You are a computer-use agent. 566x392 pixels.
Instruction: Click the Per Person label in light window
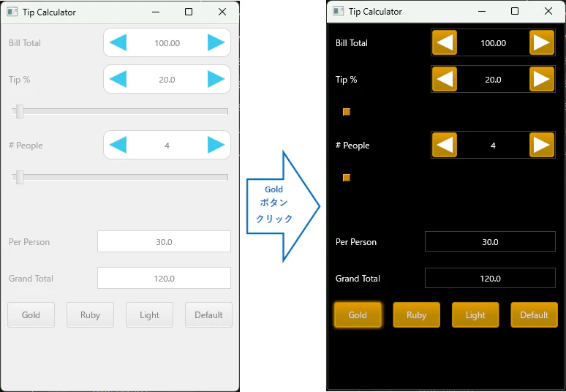click(x=29, y=242)
